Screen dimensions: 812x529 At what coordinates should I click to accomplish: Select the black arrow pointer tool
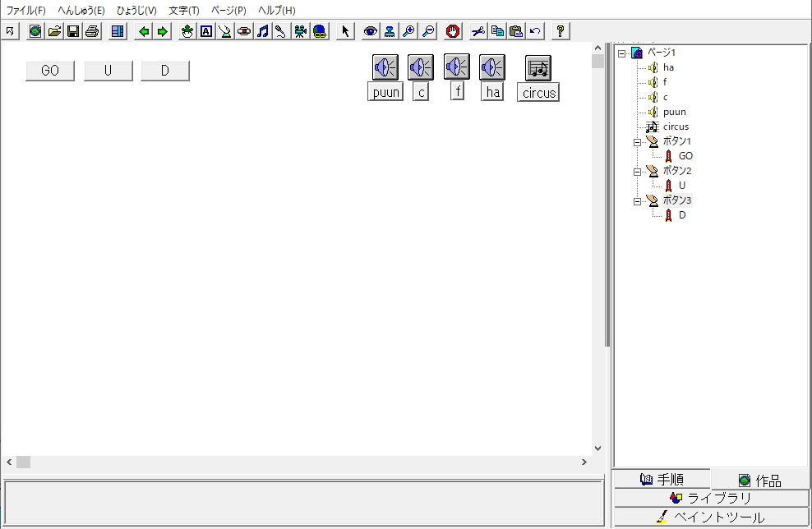point(345,31)
